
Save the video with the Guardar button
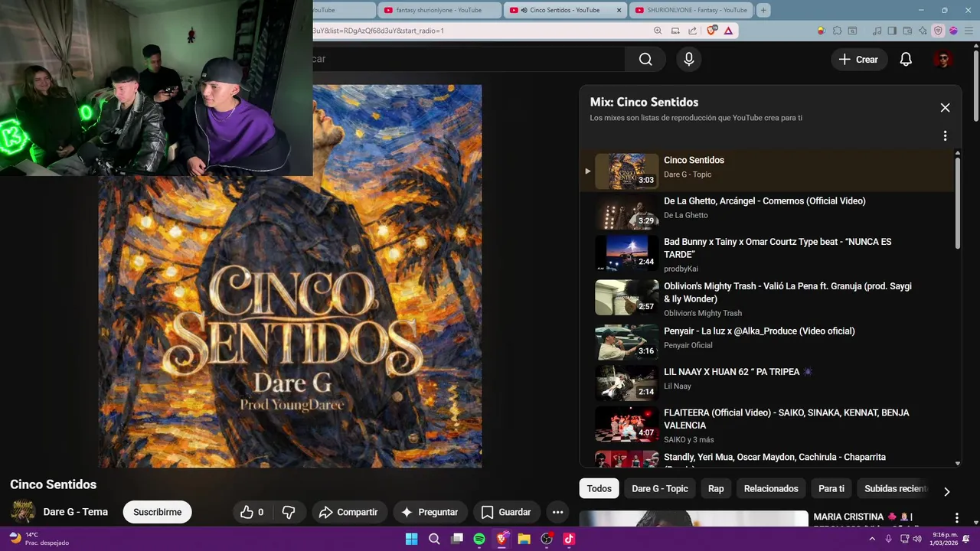tap(505, 512)
